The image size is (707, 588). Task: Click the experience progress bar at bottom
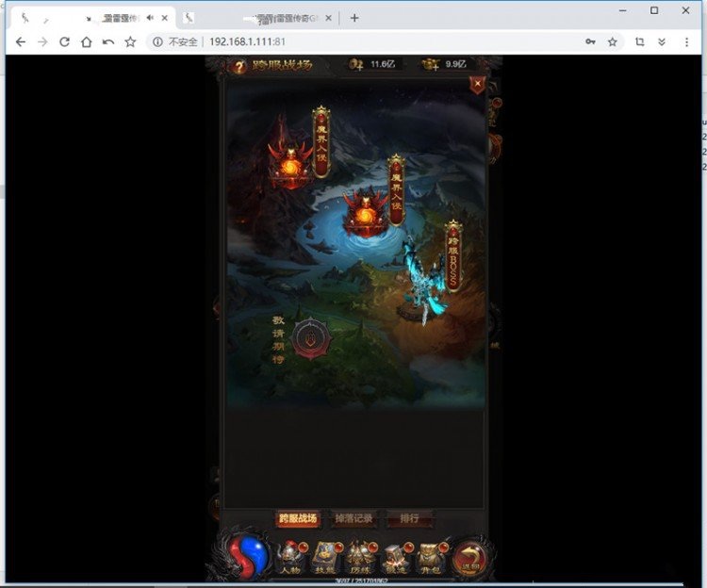[x=361, y=580]
